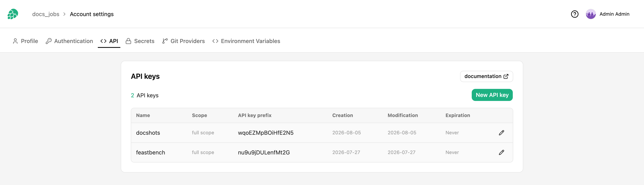Open the Environment Variables tab
This screenshot has width=644, height=185.
click(246, 41)
